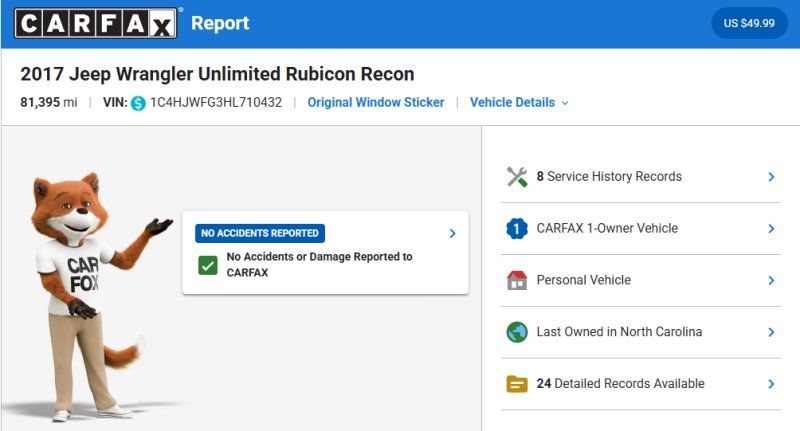Click No Accidents or Damage Reported text
800x431 pixels.
pos(319,264)
